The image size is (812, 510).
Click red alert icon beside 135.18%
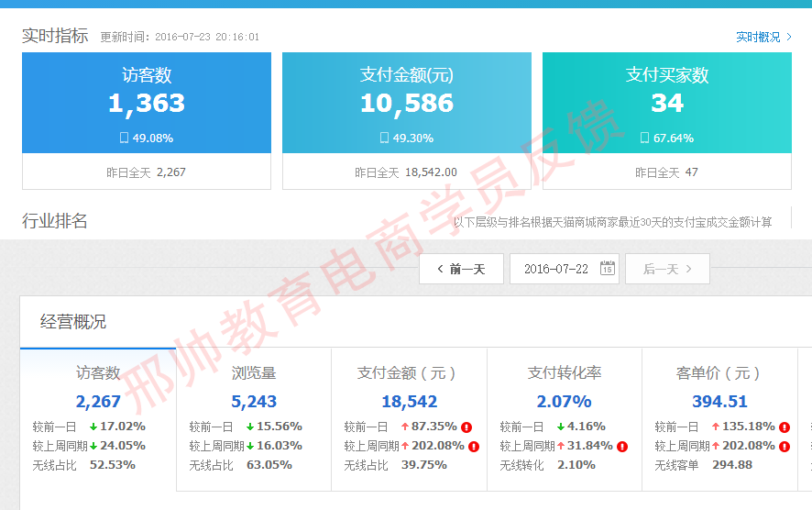(784, 427)
